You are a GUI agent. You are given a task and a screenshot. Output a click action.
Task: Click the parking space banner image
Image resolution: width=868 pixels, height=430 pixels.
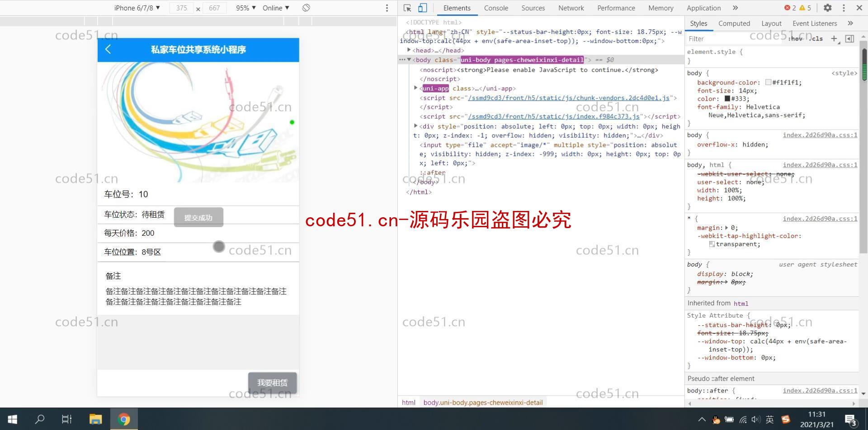[198, 122]
